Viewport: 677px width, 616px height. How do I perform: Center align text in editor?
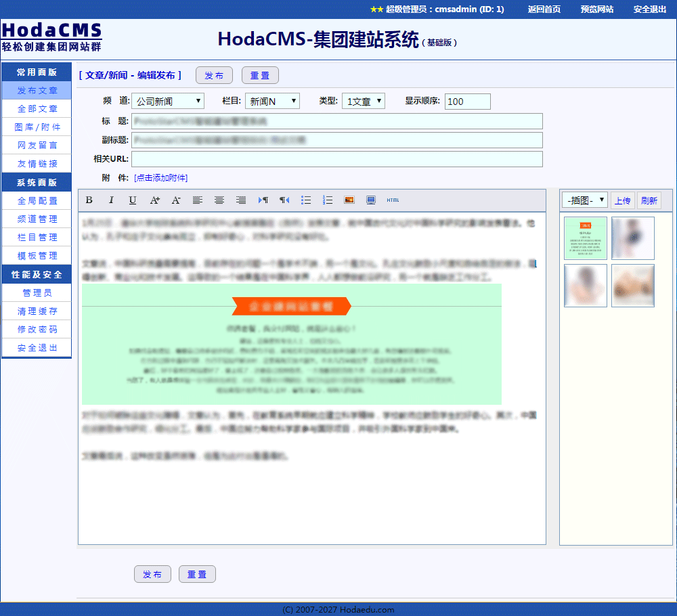coord(219,200)
